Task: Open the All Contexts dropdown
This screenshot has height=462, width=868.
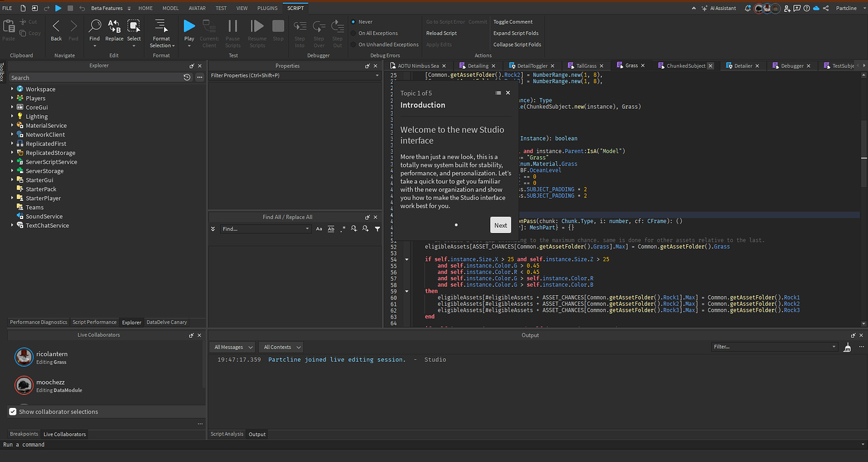Action: coord(281,346)
